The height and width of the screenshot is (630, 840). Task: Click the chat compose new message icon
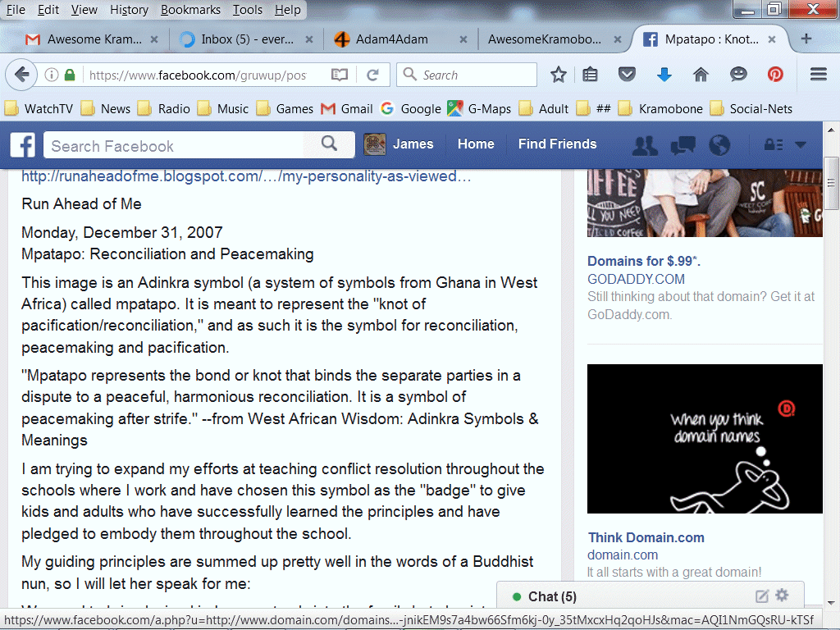click(762, 596)
